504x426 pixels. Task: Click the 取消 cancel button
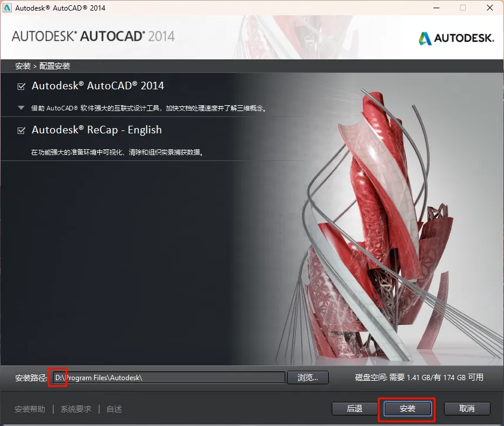[467, 408]
